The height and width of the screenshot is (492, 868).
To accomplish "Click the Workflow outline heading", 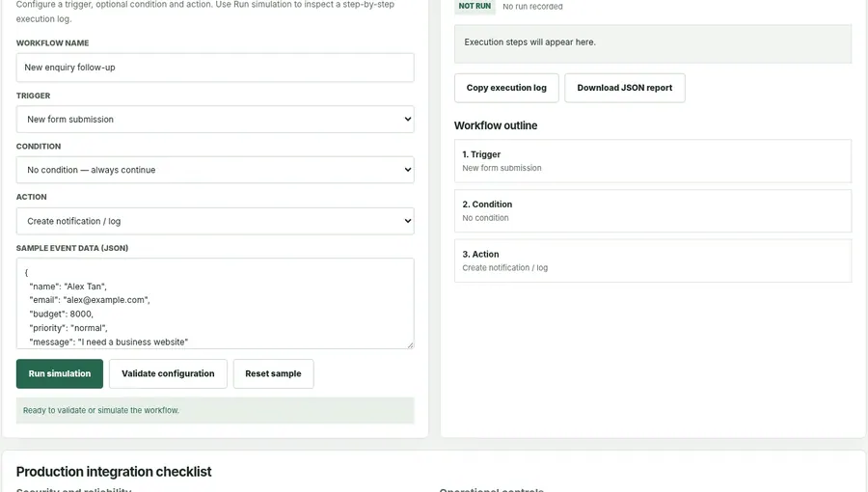I will click(x=496, y=125).
